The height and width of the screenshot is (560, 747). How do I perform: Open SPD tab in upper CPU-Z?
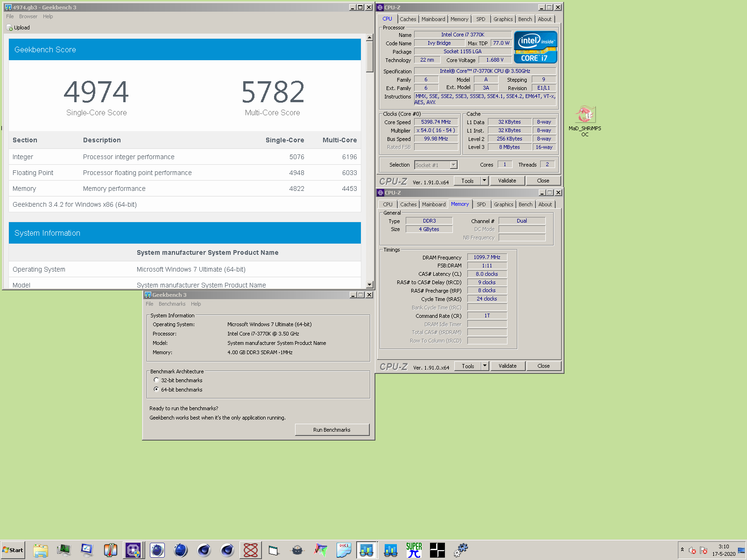pyautogui.click(x=481, y=19)
